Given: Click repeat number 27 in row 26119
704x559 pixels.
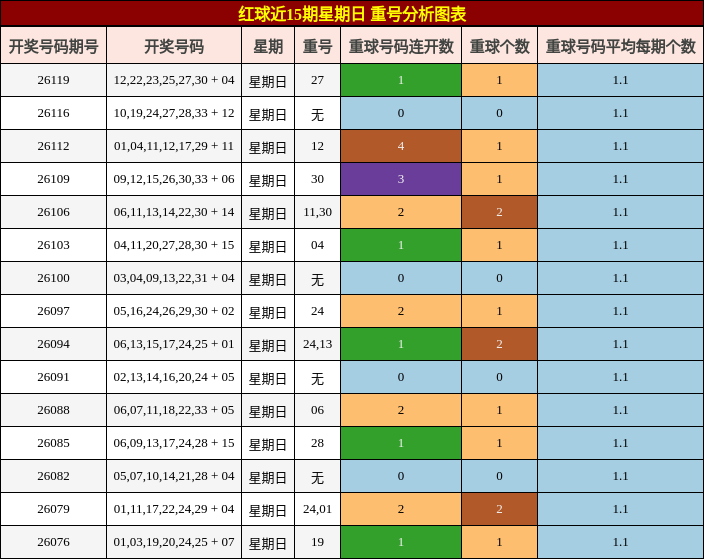Looking at the screenshot, I should click(317, 80).
